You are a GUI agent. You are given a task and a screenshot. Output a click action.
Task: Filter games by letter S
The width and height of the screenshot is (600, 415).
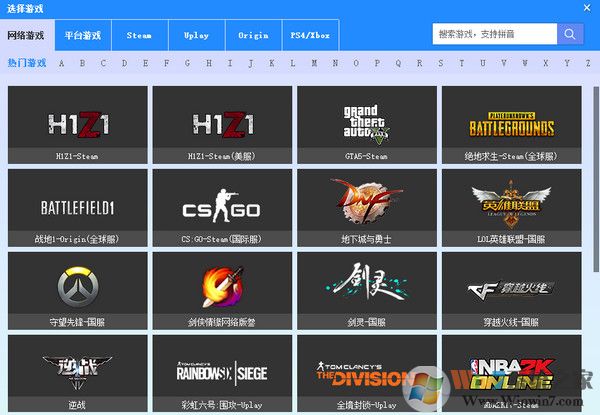440,63
